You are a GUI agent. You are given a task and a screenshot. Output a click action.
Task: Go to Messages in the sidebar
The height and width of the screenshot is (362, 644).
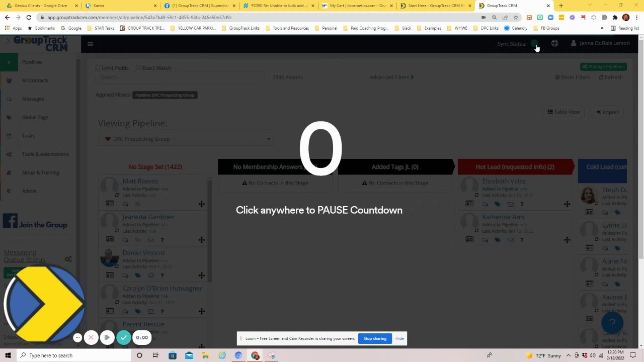[33, 99]
